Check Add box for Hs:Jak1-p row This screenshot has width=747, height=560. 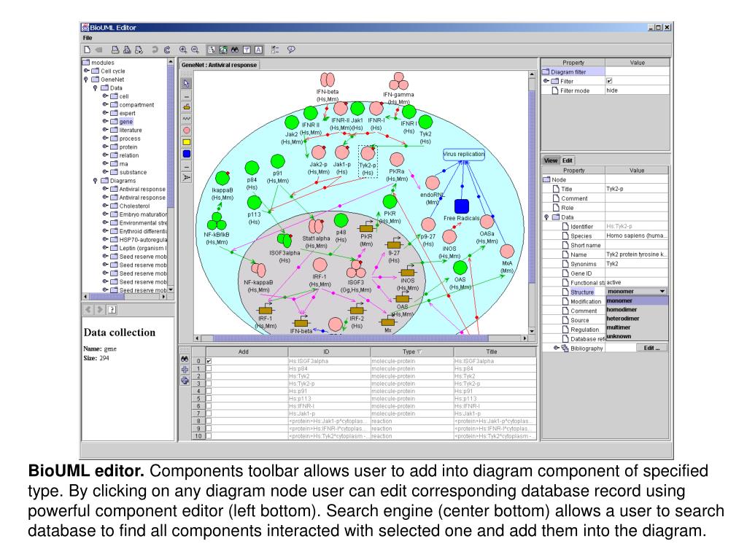(x=209, y=413)
